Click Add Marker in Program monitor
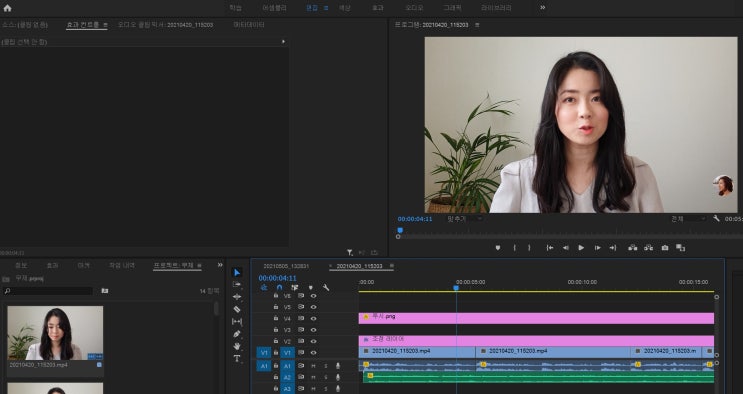 tap(498, 247)
